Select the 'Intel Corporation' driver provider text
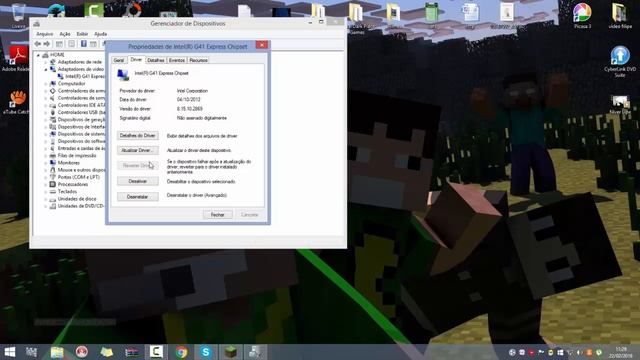640x360 pixels. pos(192,91)
